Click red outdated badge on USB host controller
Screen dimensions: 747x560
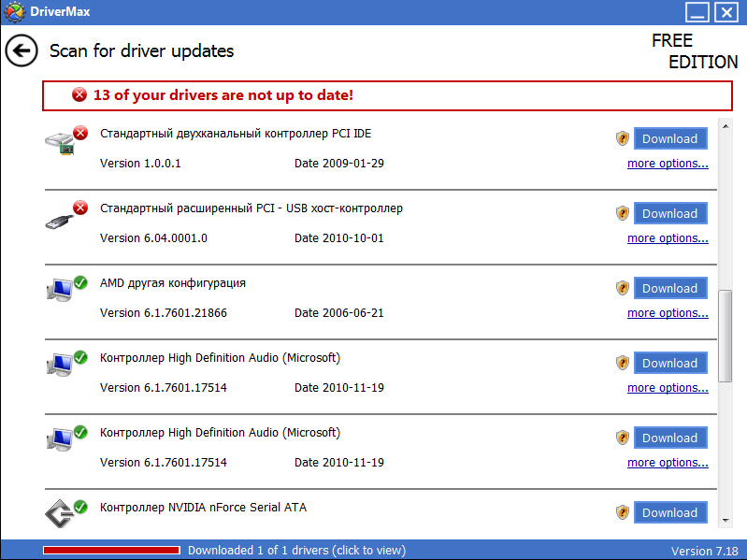[80, 208]
